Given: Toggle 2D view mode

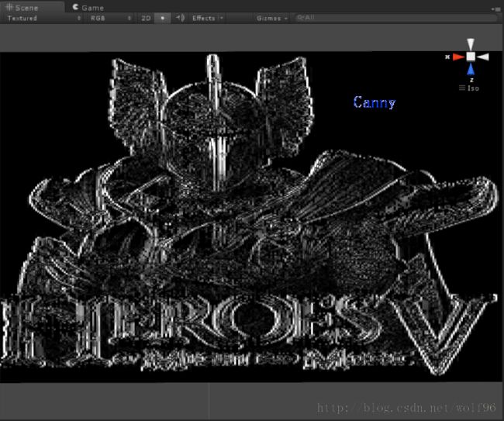Looking at the screenshot, I should pyautogui.click(x=146, y=18).
